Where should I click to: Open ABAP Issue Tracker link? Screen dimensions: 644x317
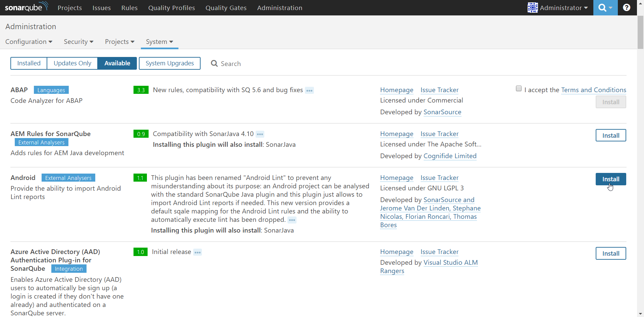coord(439,90)
